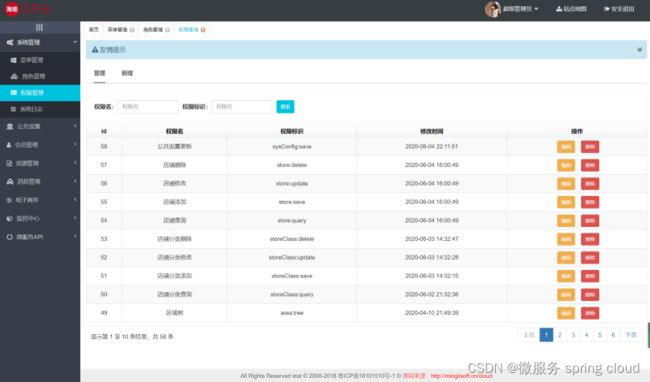The height and width of the screenshot is (382, 650).
Task: Click the 权限管理 icon in highlighted sidebar row
Action: coord(13,92)
